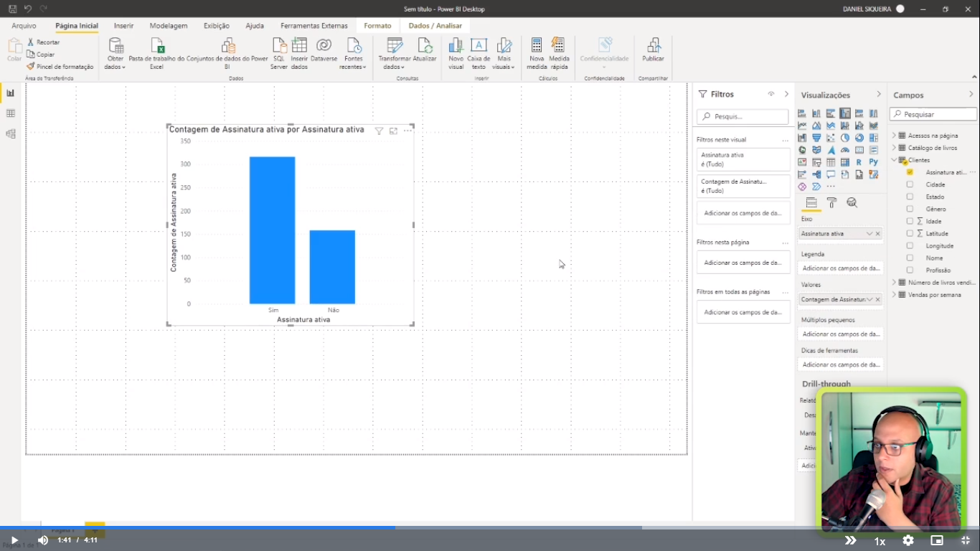The image size is (980, 551).
Task: Check the Gênero field
Action: pos(910,209)
